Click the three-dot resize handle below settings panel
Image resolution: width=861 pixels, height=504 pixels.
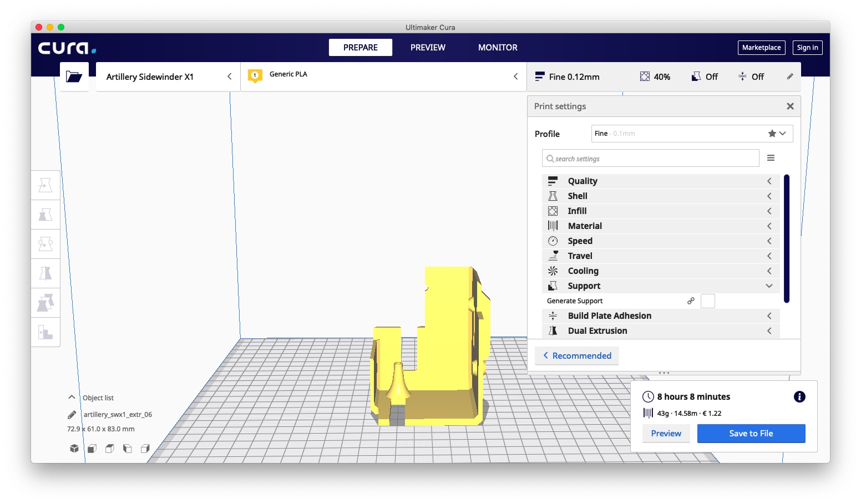[x=664, y=373]
